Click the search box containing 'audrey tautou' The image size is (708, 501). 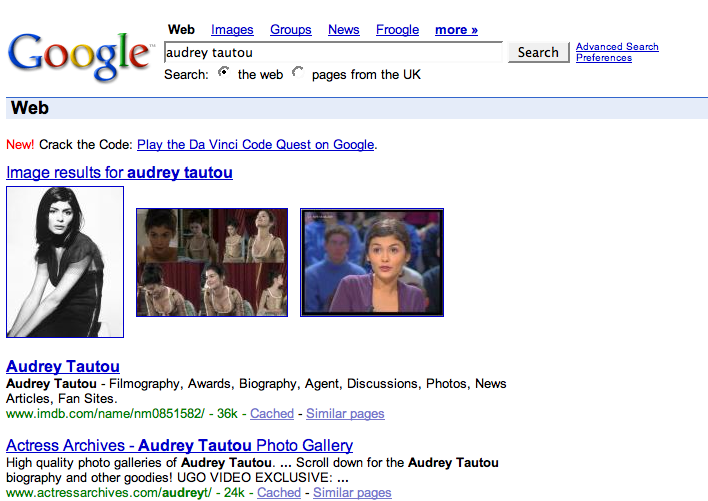[x=333, y=52]
